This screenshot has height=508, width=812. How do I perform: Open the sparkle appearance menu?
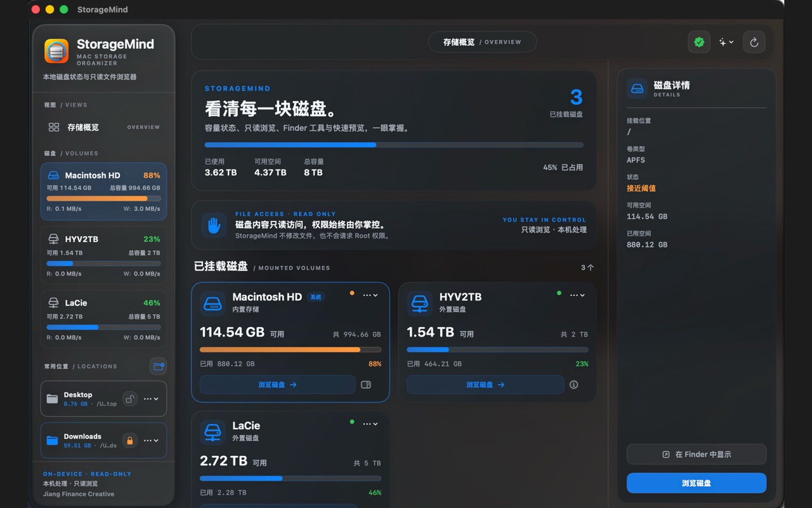tap(726, 42)
